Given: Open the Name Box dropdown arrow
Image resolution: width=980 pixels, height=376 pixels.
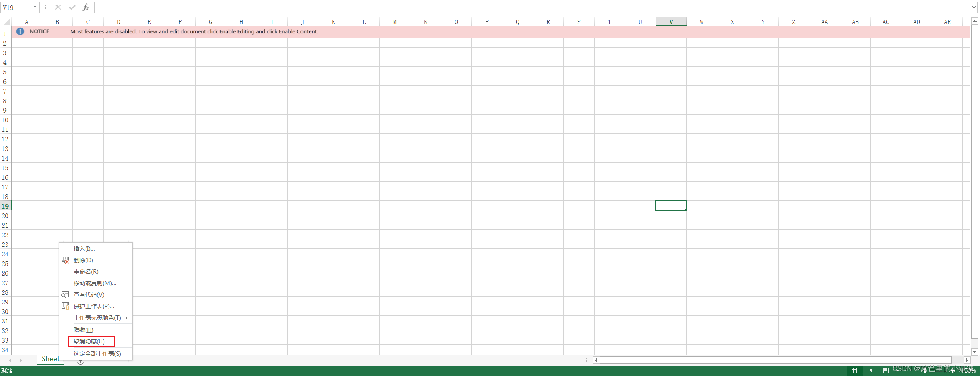Looking at the screenshot, I should (35, 7).
